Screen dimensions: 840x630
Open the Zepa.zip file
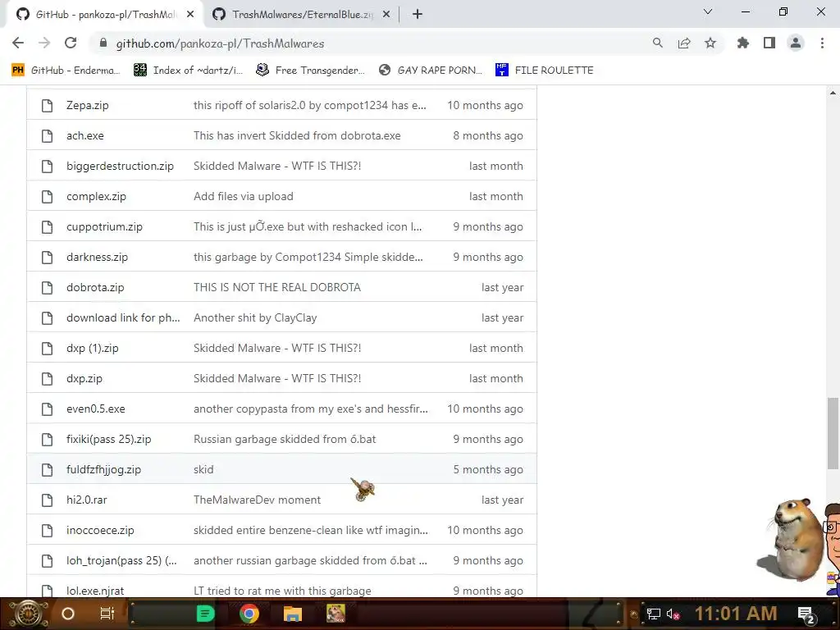(87, 105)
